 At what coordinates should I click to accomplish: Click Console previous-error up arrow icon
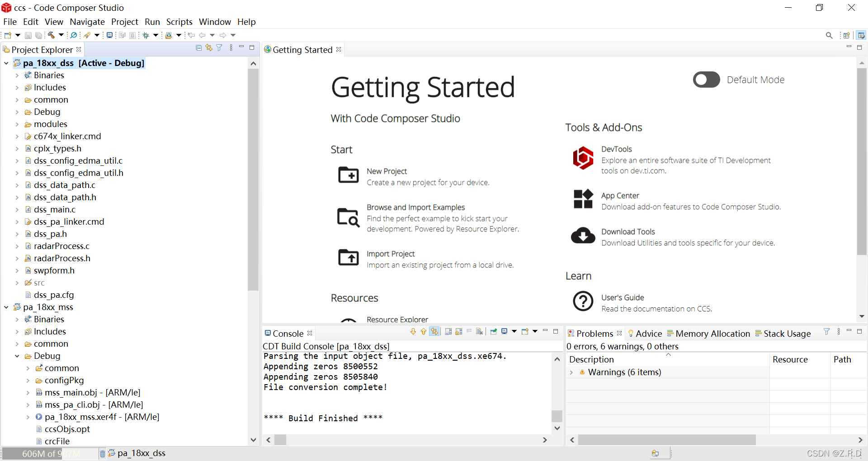click(x=424, y=332)
